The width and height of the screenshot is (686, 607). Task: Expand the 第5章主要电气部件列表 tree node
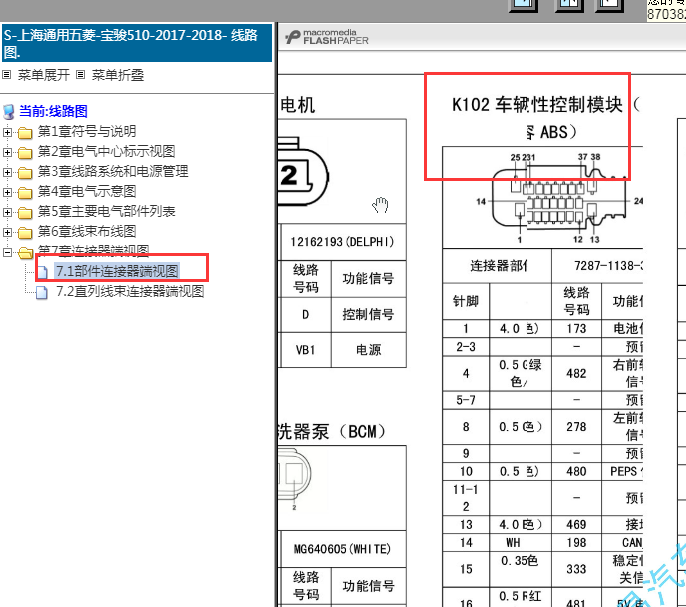click(x=7, y=212)
